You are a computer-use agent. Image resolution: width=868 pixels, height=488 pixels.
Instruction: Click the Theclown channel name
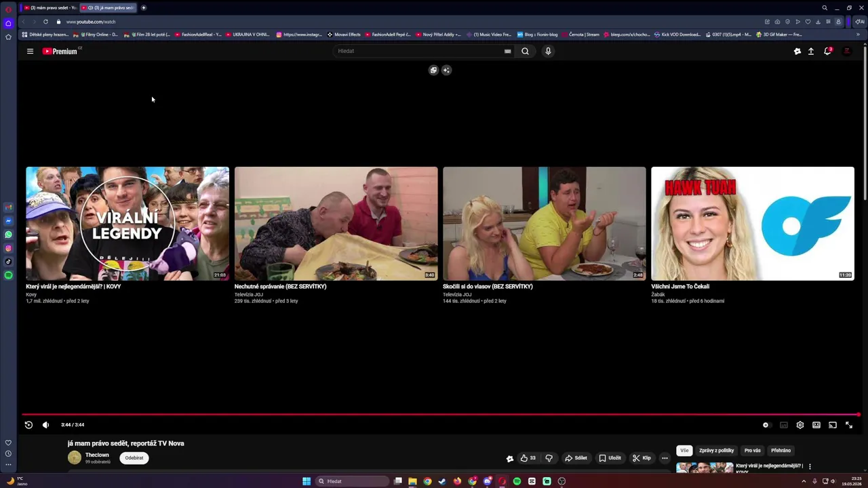(97, 455)
